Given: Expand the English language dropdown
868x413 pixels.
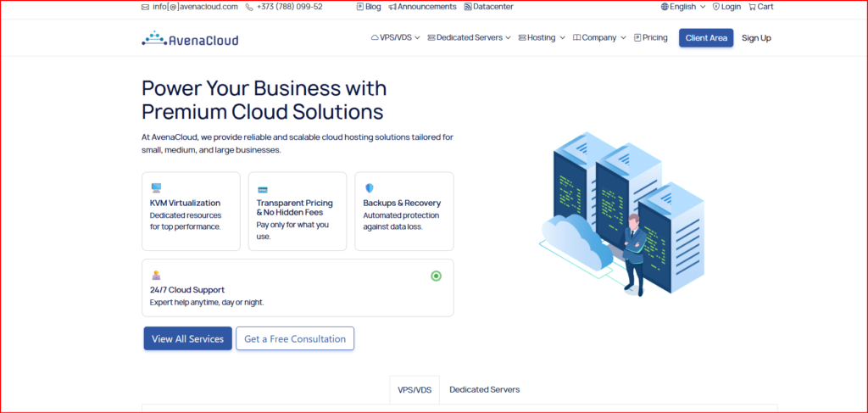Looking at the screenshot, I should click(x=682, y=7).
